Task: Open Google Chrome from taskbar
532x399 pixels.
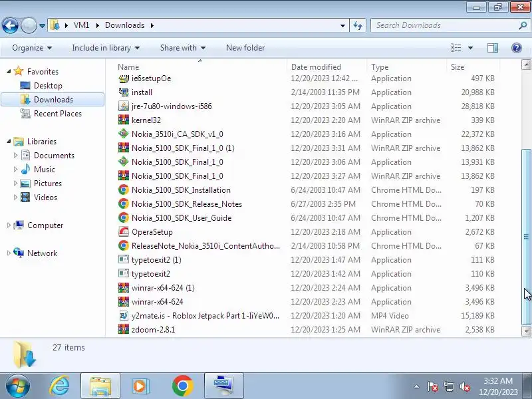Action: point(182,386)
